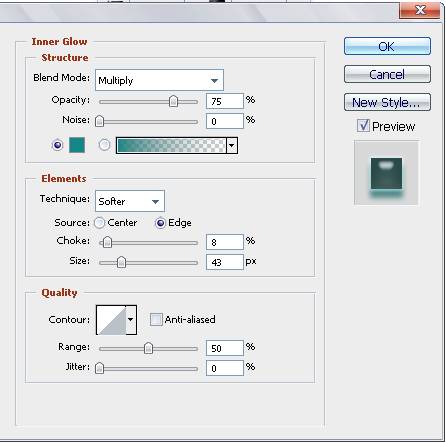Toggle the Preview checkbox
This screenshot has width=446, height=443.
click(x=363, y=126)
